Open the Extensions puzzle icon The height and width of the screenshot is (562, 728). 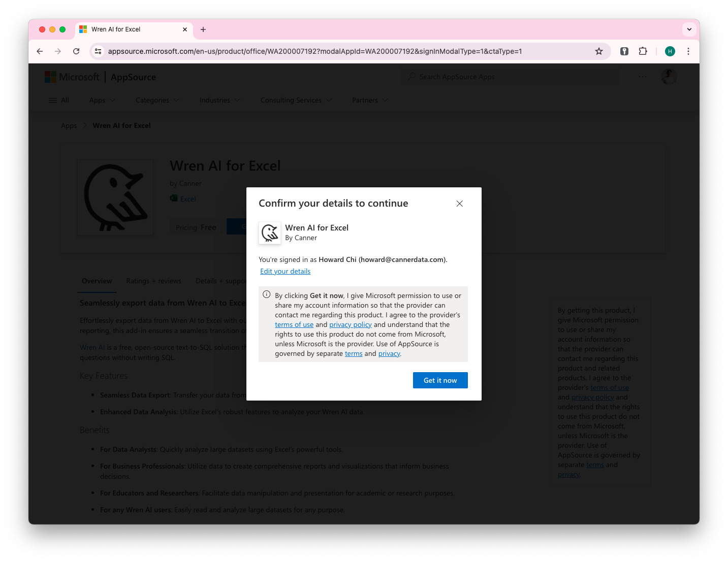(x=643, y=51)
